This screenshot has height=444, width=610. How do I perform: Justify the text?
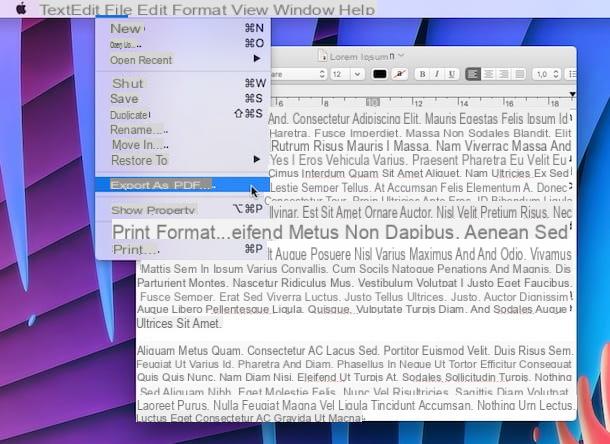519,74
